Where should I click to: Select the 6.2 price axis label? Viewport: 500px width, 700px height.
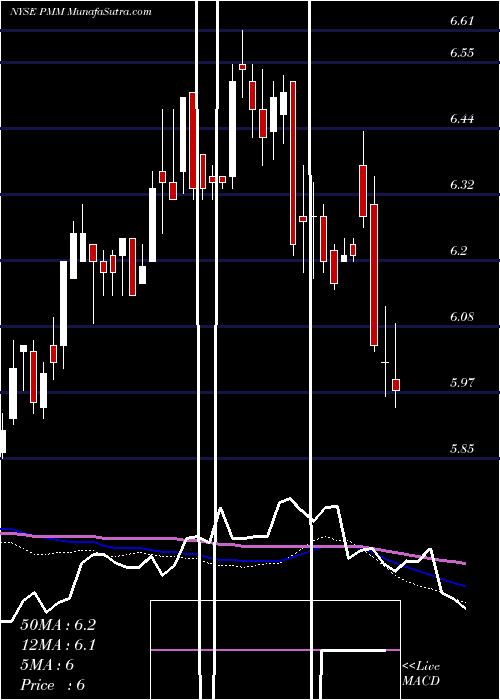458,250
